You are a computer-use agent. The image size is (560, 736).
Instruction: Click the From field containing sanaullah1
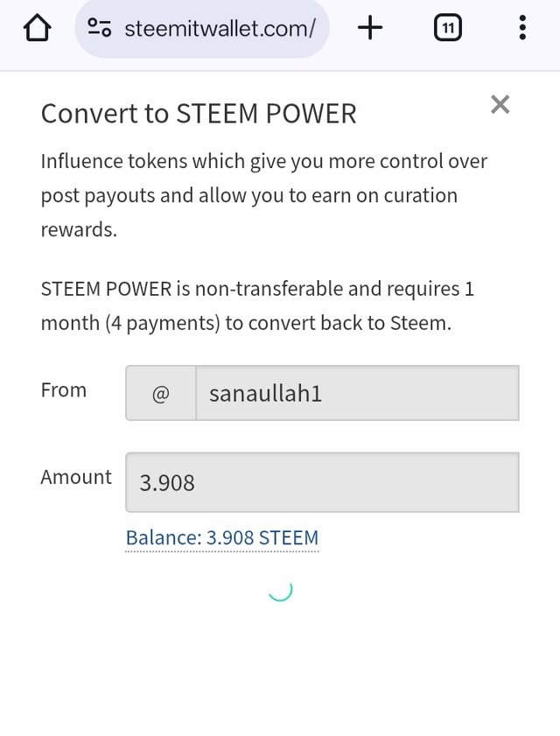point(356,394)
